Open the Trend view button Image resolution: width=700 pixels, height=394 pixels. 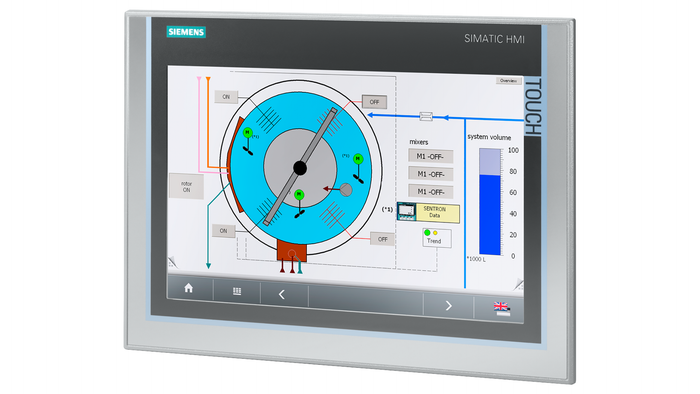pos(437,238)
